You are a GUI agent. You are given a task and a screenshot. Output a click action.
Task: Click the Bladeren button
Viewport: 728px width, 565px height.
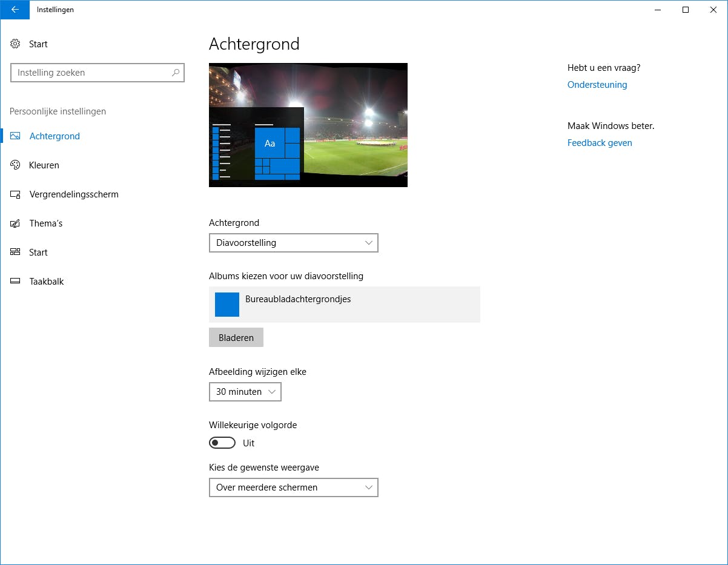click(236, 337)
